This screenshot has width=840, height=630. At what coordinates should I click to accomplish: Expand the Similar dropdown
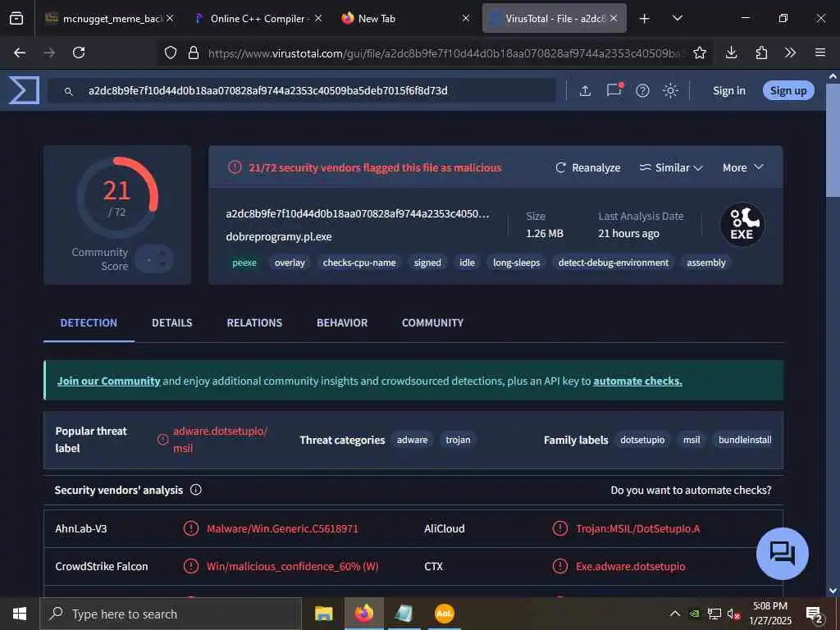pos(671,167)
